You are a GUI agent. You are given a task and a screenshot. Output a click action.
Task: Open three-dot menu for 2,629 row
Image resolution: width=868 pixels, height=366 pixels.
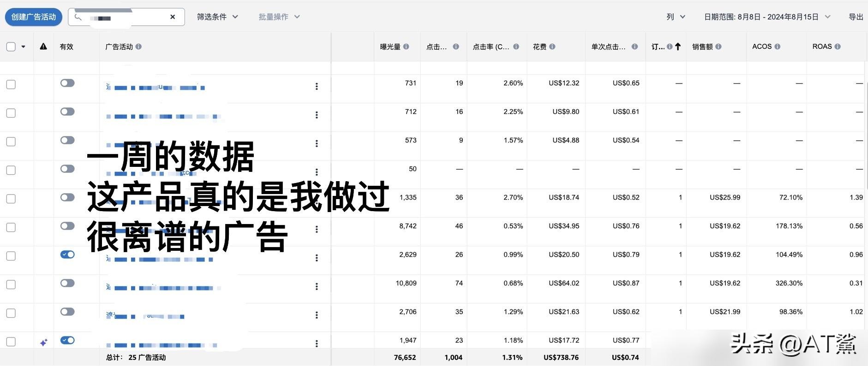tap(317, 258)
